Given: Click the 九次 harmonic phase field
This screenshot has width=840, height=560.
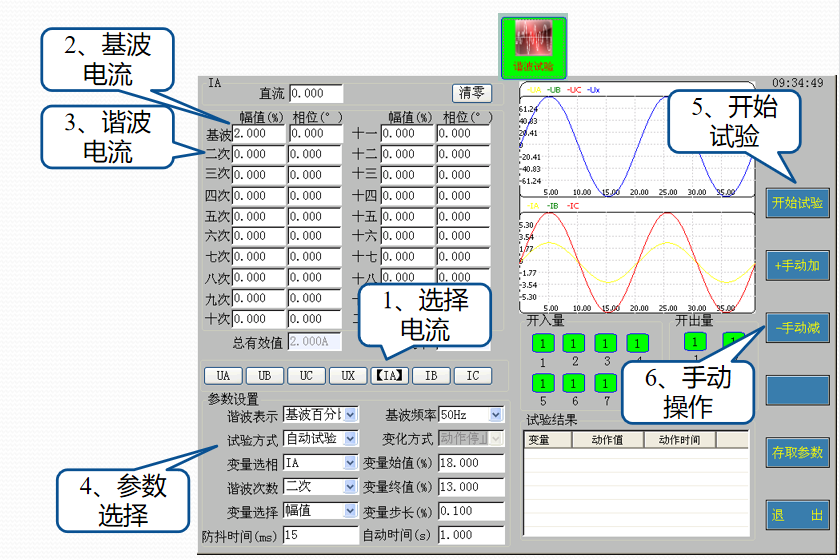Looking at the screenshot, I should tap(316, 298).
